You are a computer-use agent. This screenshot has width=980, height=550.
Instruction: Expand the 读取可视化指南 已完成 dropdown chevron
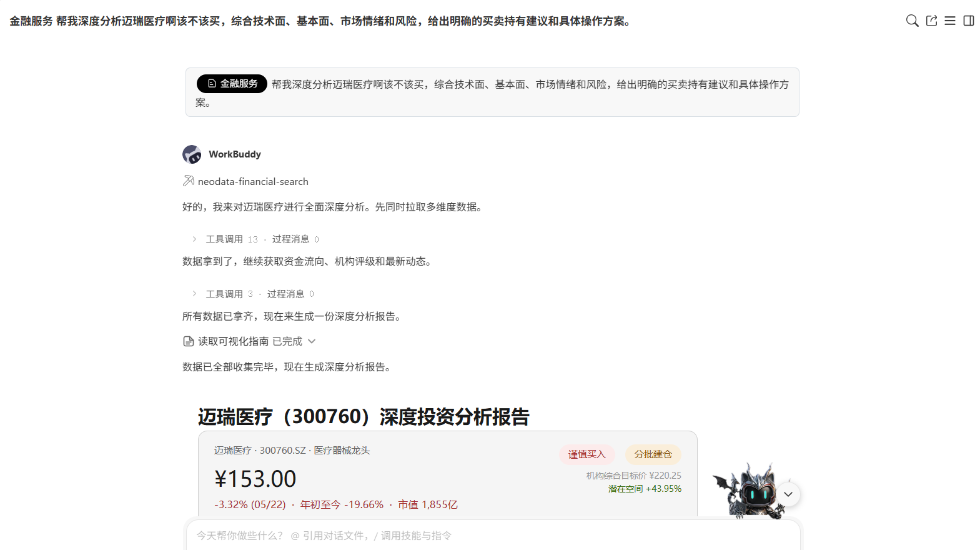[312, 341]
